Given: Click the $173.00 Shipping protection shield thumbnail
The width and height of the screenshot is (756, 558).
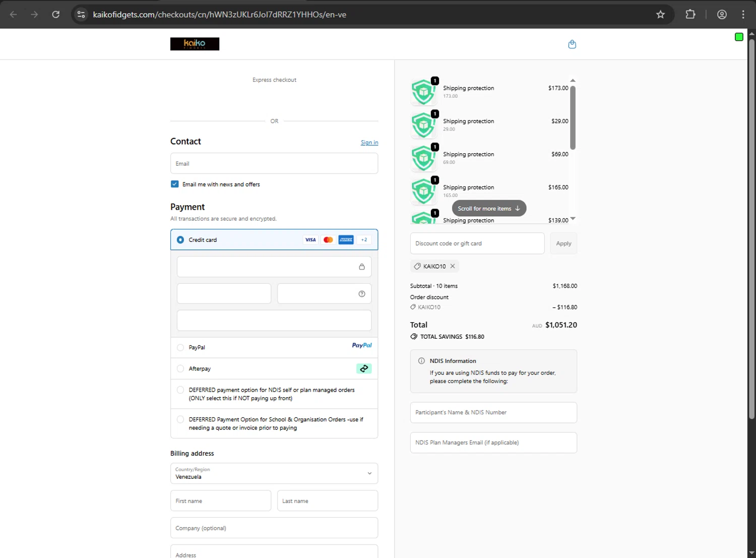Looking at the screenshot, I should [424, 92].
